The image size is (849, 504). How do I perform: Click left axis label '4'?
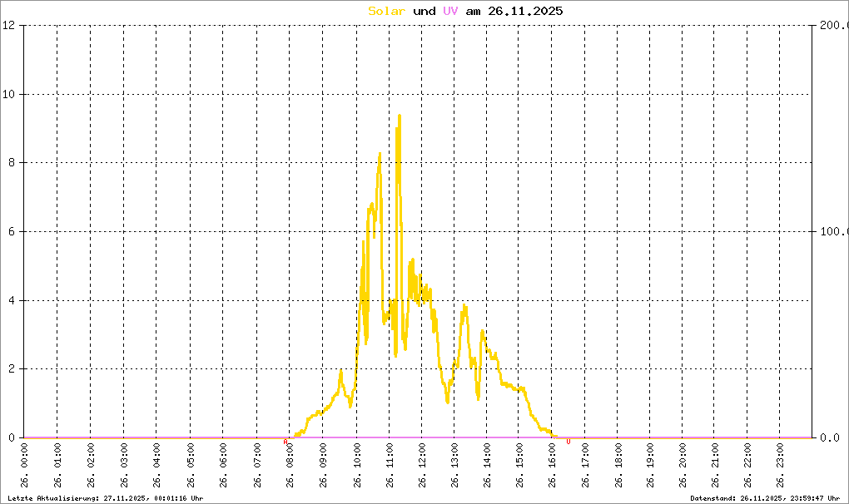pyautogui.click(x=12, y=300)
